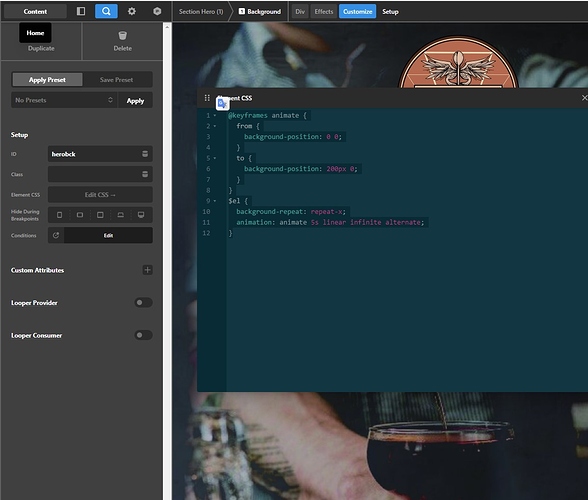The image size is (588, 500).
Task: Enable the Looper Consumer toggle
Action: tap(143, 335)
